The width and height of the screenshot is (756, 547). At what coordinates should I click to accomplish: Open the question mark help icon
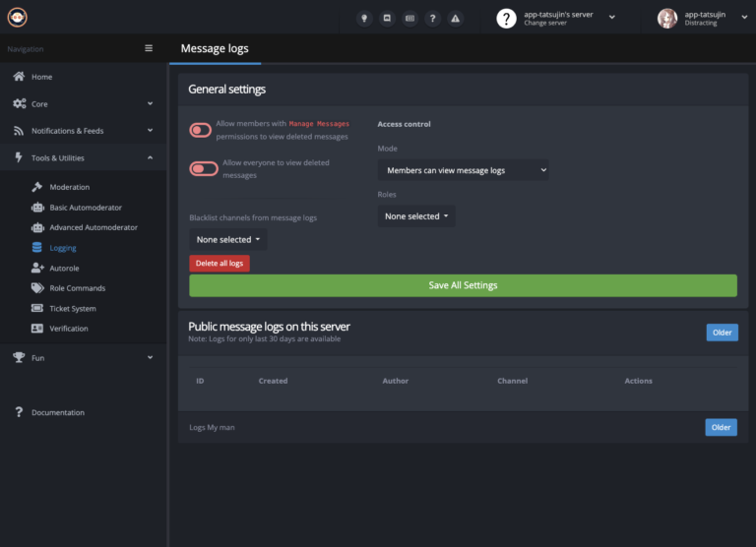[432, 18]
